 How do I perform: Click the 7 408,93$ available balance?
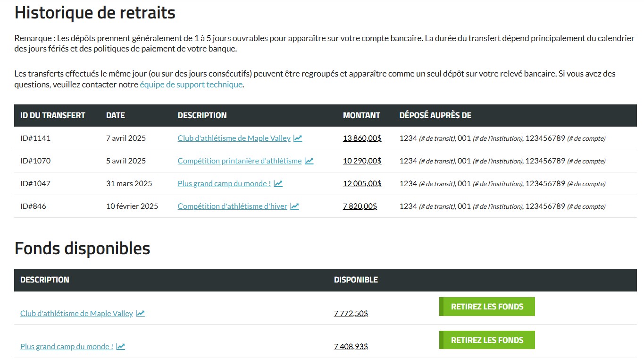(351, 346)
